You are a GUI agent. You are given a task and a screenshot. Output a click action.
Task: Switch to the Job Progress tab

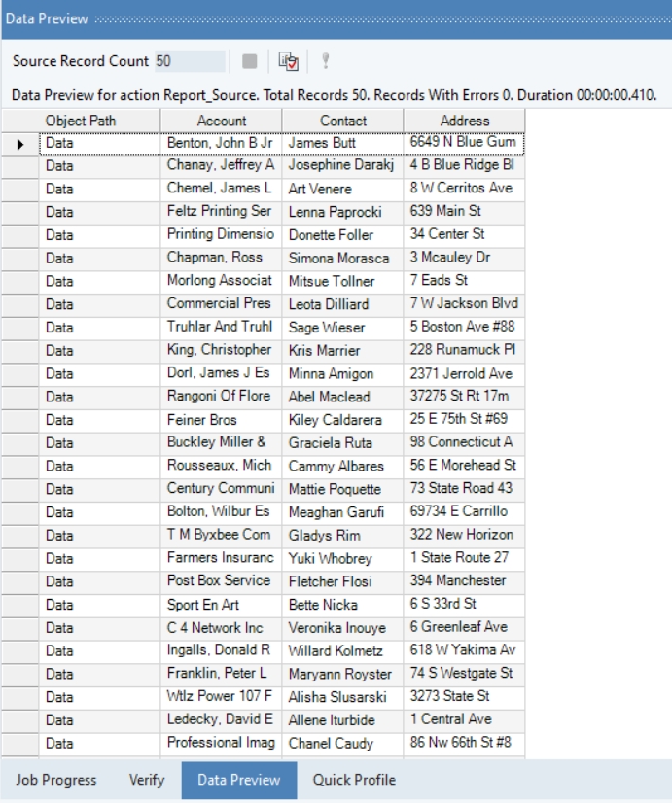point(56,780)
